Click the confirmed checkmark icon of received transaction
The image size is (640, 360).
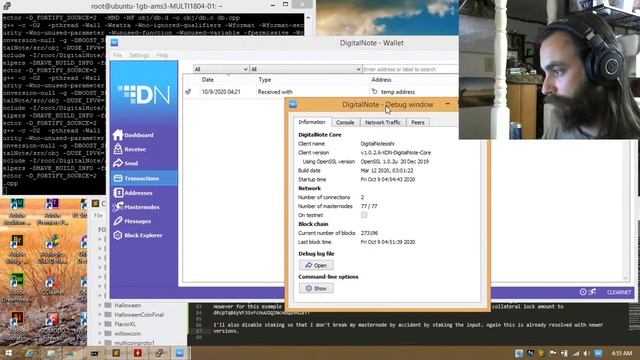(x=188, y=92)
